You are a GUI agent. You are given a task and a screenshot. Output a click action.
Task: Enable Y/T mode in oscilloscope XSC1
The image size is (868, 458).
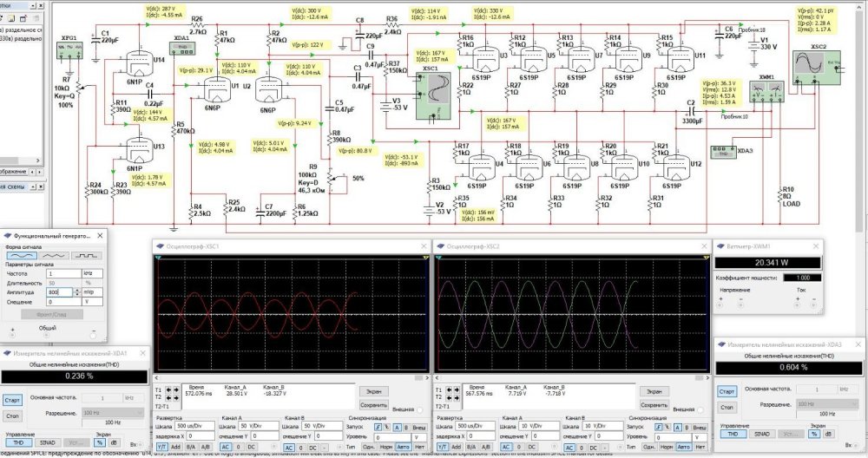point(161,448)
